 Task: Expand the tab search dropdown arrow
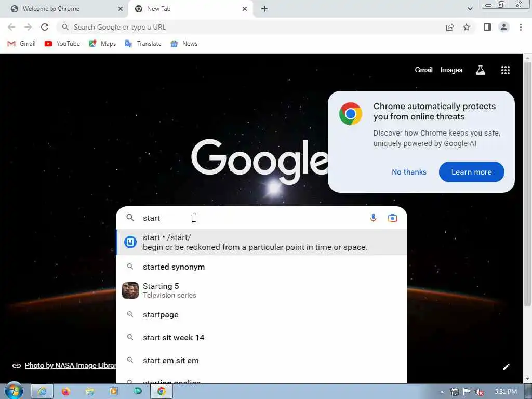click(x=470, y=9)
